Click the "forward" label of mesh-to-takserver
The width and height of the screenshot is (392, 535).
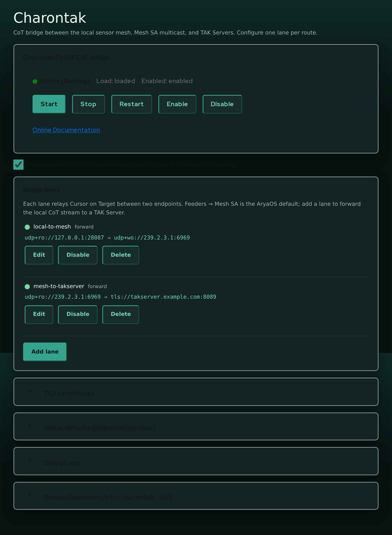[x=97, y=286]
